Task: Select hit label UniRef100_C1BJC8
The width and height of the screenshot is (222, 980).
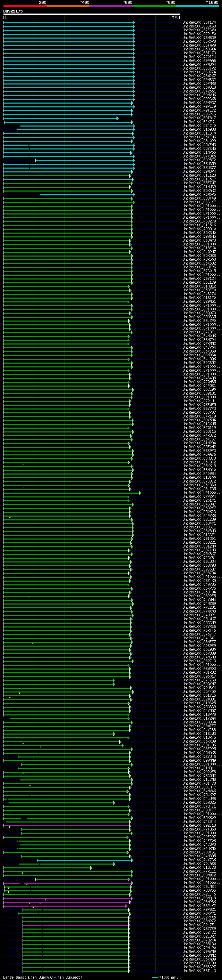Action: point(199,867)
